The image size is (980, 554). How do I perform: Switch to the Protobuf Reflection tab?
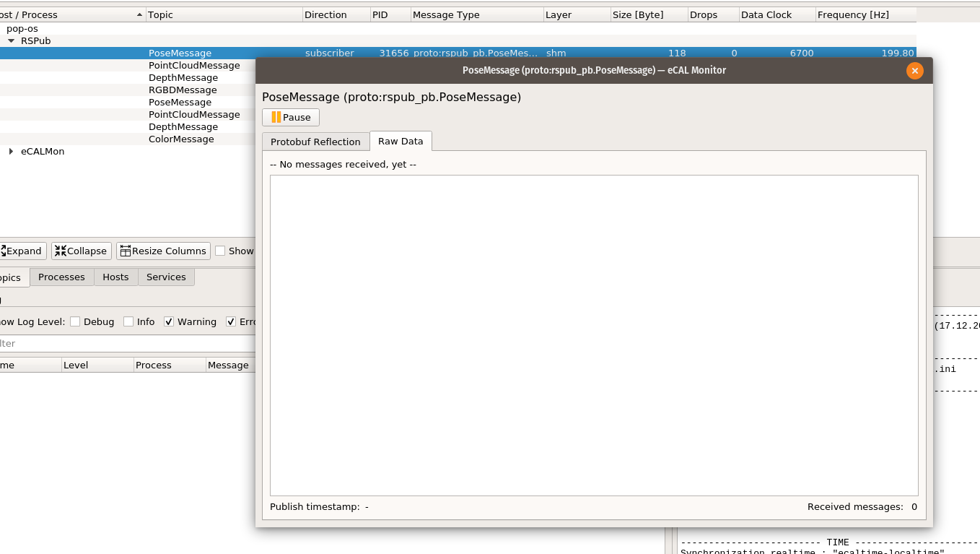(315, 142)
